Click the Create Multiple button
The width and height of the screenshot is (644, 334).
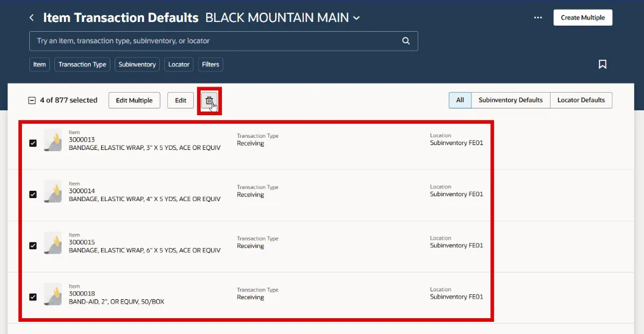coord(582,18)
